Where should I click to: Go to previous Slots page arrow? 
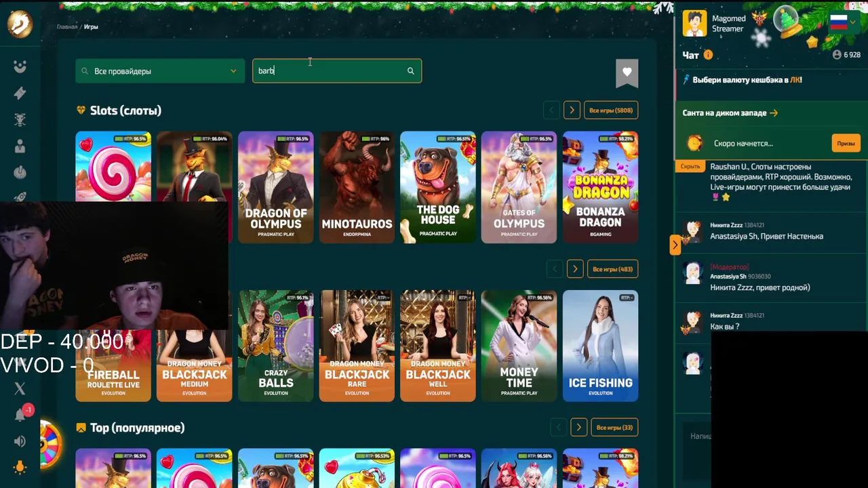(551, 110)
